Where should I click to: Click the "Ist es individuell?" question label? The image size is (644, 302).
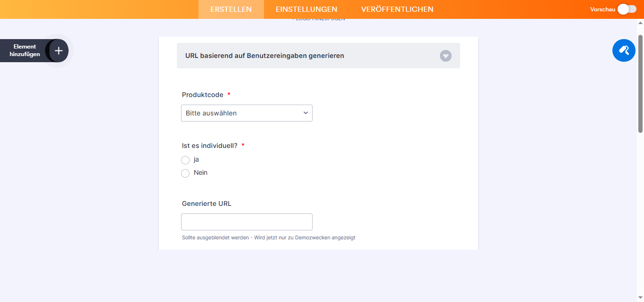point(210,145)
